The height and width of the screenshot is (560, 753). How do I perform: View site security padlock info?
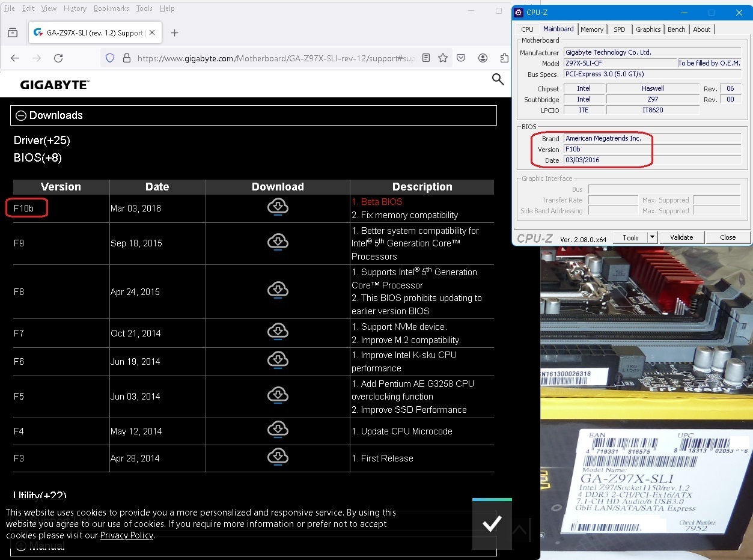(127, 58)
